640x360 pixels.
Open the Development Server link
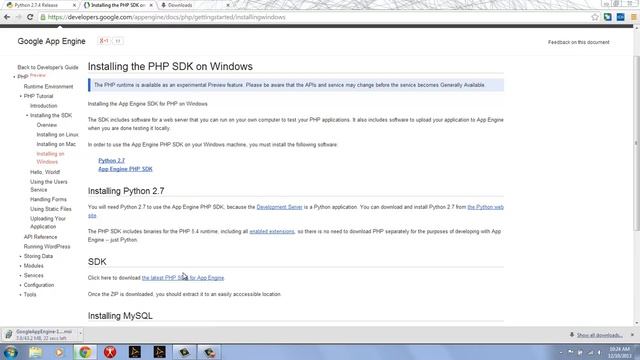coord(280,207)
